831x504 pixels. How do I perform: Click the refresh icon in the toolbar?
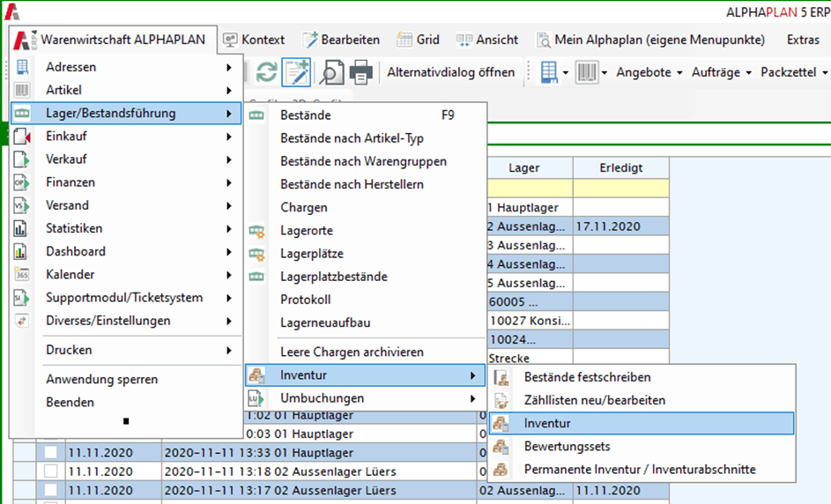(x=267, y=72)
